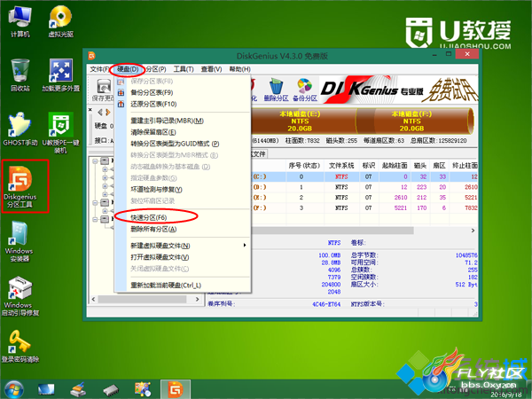Image resolution: width=532 pixels, height=399 pixels.
Task: Click the show-desktop monitor icon in taskbar
Action: pyautogui.click(x=46, y=389)
